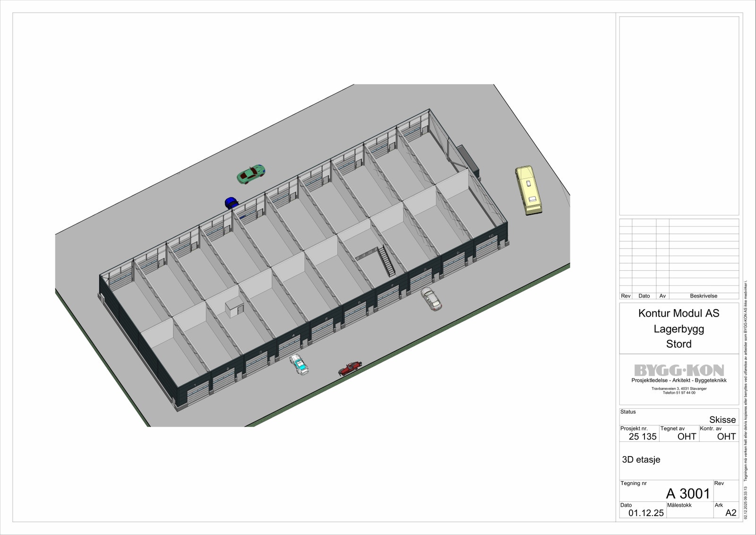Select the drawing number "A 3001"
The width and height of the screenshot is (756, 535).
pyautogui.click(x=688, y=494)
